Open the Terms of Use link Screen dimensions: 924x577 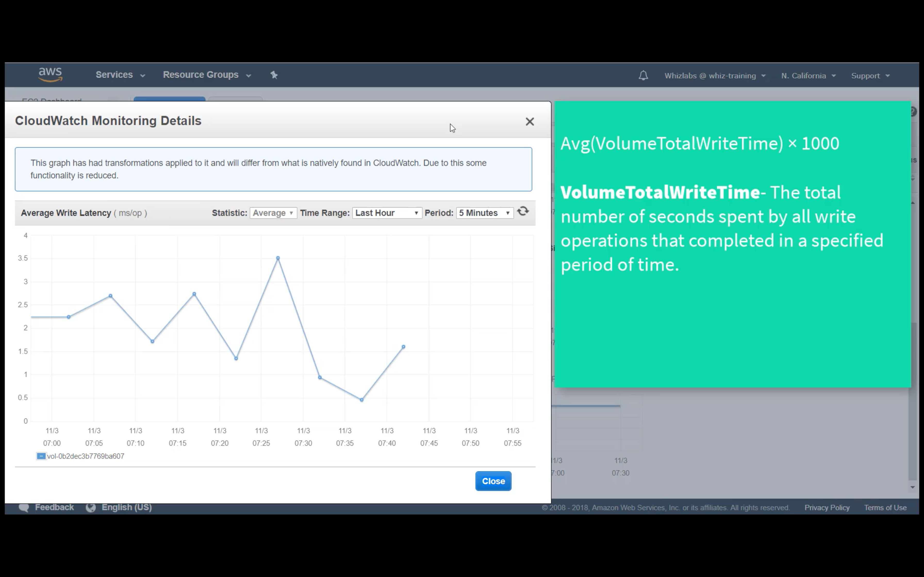pyautogui.click(x=885, y=507)
